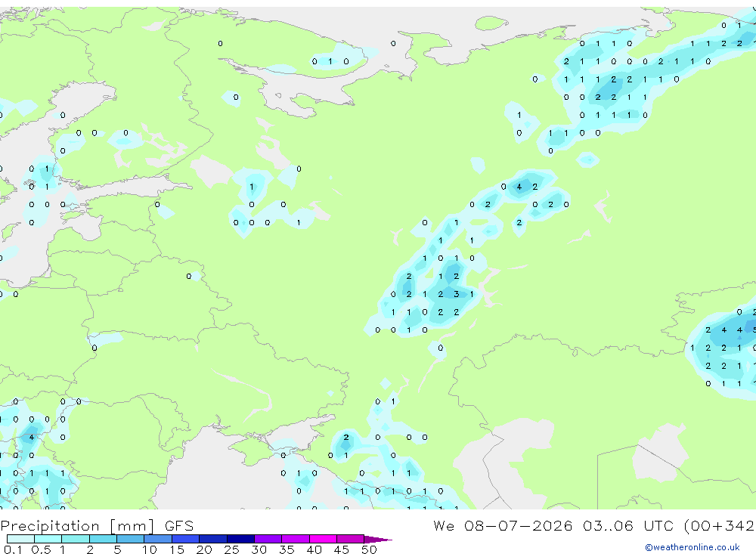Viewport: 756px width, 554px height.
Task: Click the 'Precipitation [mm]' title text
Action: click(x=77, y=526)
